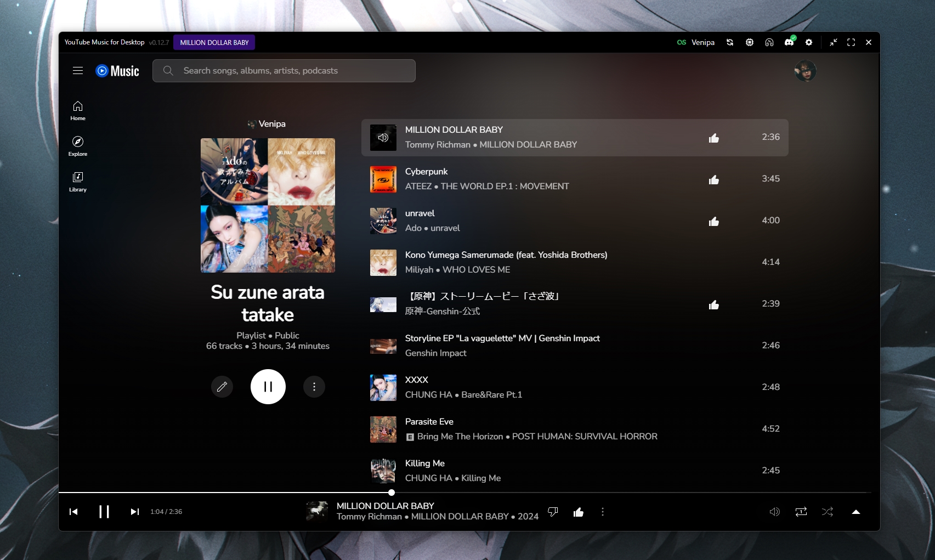Toggle shuffle mode in the player bar
935x560 pixels.
(x=828, y=512)
